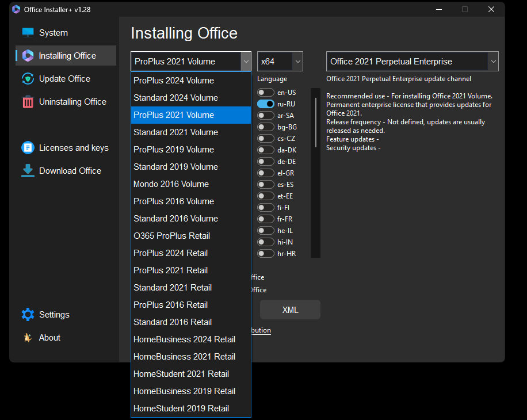Click the underlined distribution link
This screenshot has width=527, height=420.
click(261, 330)
